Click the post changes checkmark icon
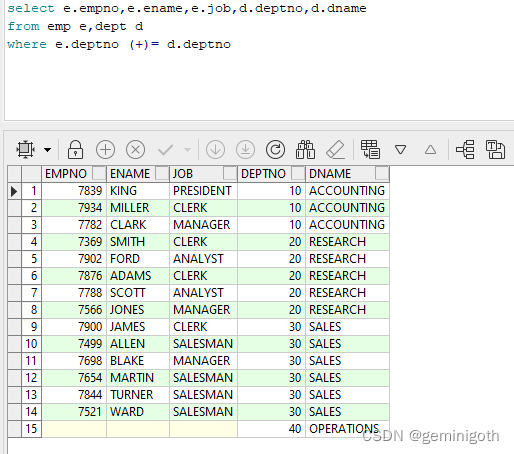514x454 pixels. point(165,150)
